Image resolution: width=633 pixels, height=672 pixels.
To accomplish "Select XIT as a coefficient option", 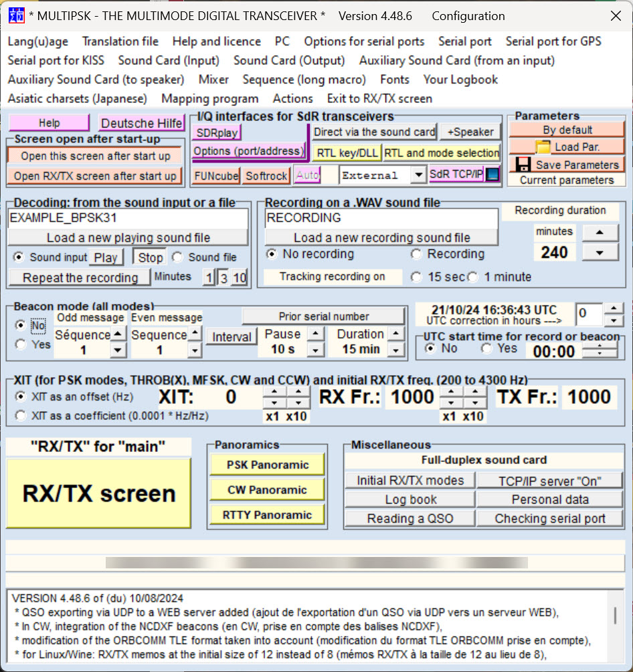I will pos(21,416).
